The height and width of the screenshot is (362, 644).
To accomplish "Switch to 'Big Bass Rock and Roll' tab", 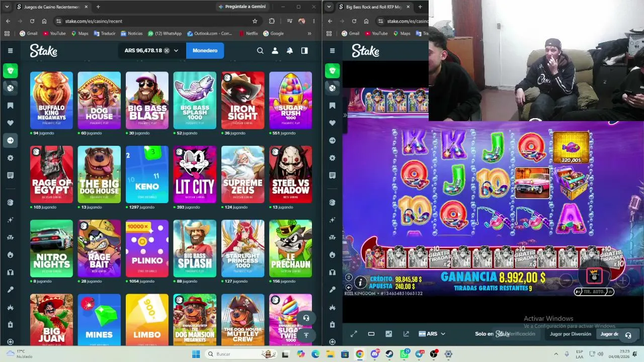I will point(375,7).
